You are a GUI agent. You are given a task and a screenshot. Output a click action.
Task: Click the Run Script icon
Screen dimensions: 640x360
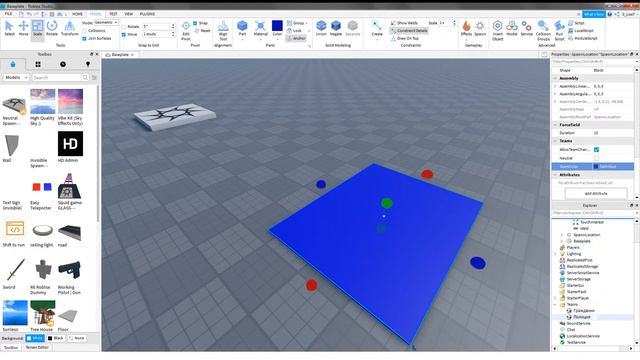pyautogui.click(x=560, y=30)
